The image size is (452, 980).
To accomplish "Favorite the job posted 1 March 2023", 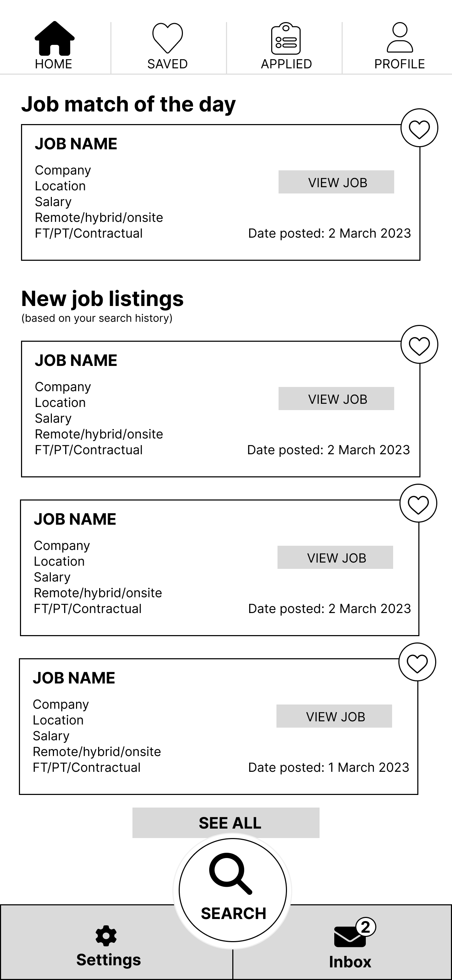I will point(417,662).
